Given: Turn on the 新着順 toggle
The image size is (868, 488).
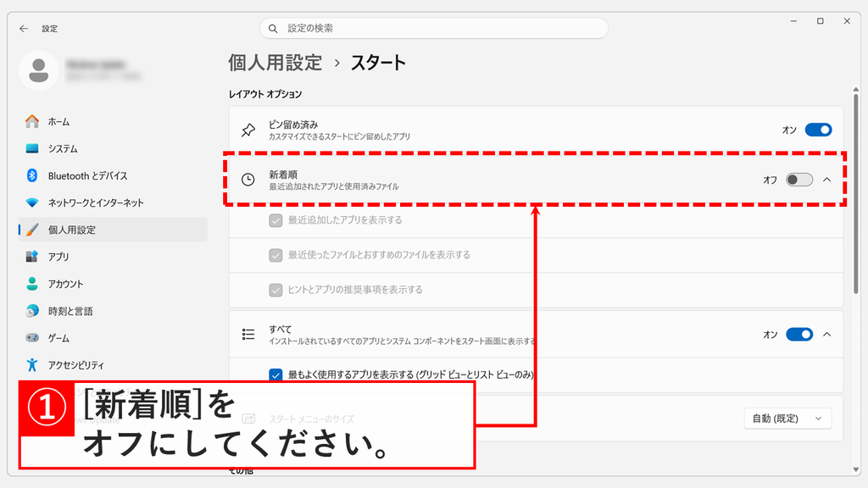Looking at the screenshot, I should 799,180.
